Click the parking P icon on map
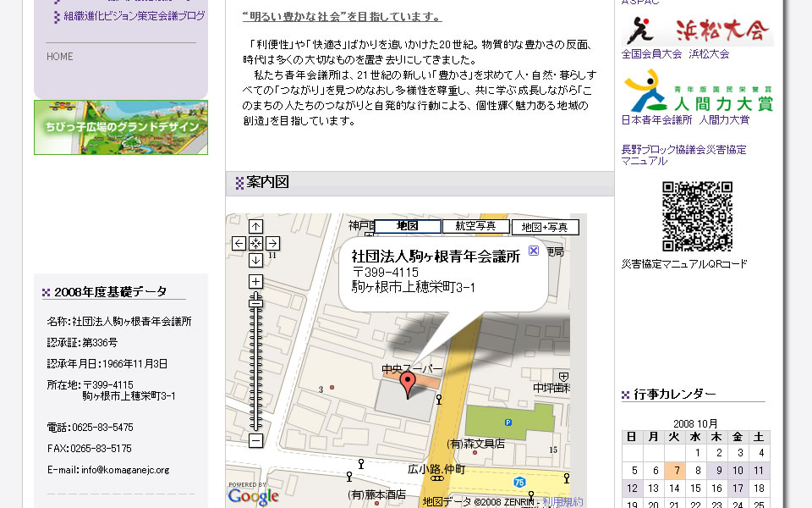812x508 pixels. tap(508, 422)
